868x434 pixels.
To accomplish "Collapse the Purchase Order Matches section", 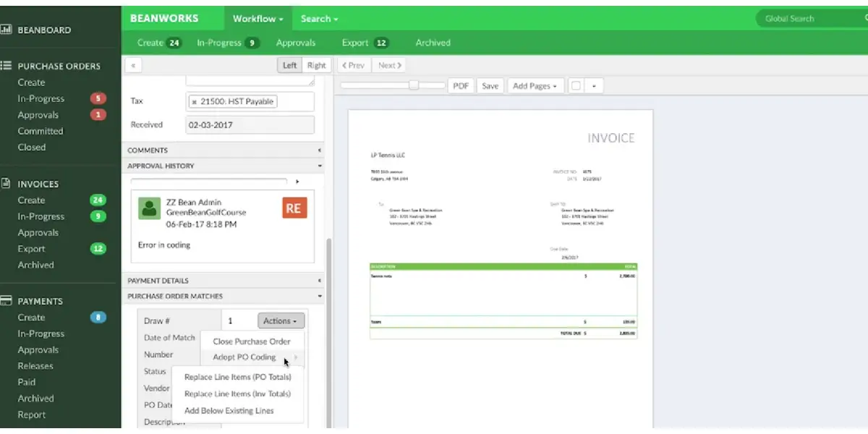I will pyautogui.click(x=223, y=296).
